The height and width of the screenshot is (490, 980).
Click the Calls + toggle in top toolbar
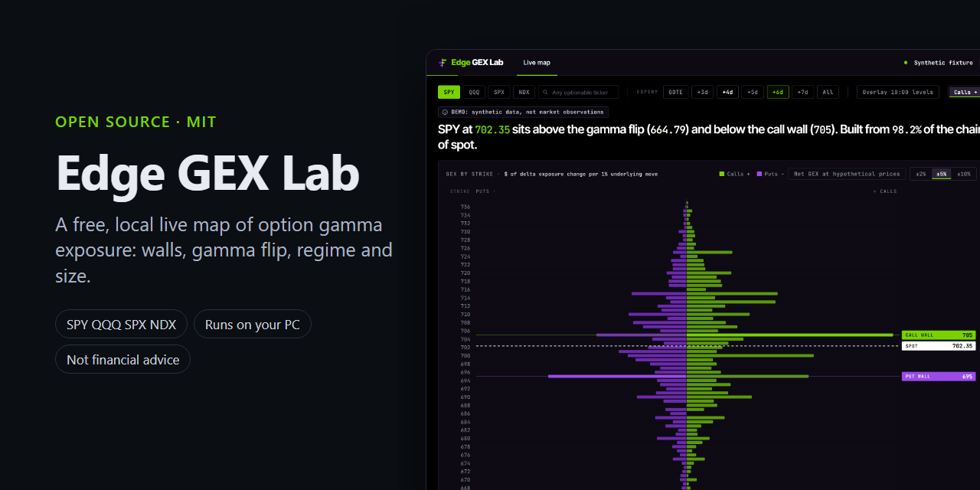(964, 92)
